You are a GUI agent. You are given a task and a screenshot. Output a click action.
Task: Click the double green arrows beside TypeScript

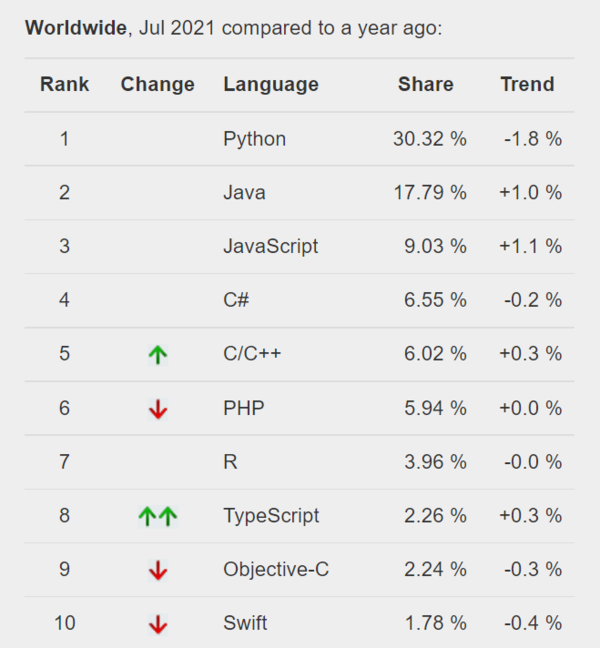point(157,516)
